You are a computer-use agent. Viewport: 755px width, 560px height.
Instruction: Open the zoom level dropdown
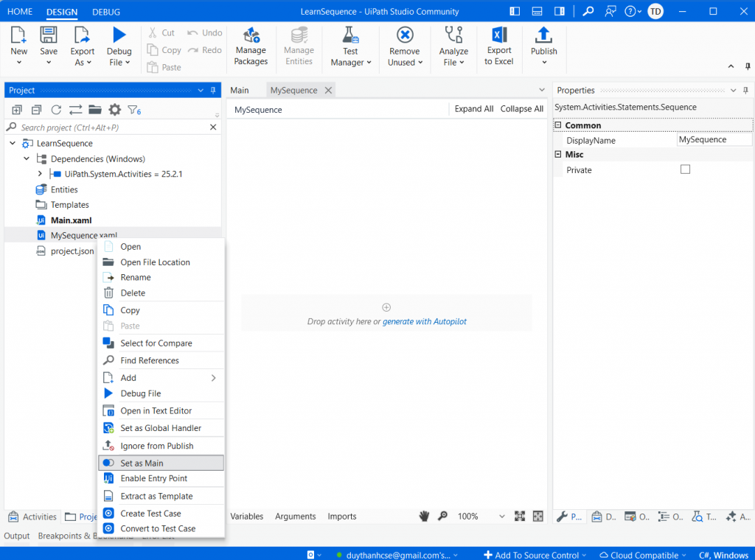click(501, 517)
